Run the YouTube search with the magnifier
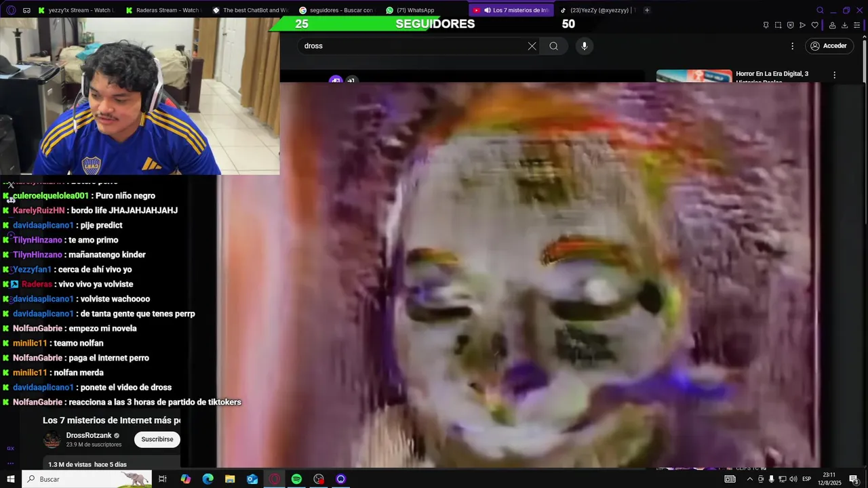Image resolution: width=868 pixels, height=488 pixels. coord(554,46)
